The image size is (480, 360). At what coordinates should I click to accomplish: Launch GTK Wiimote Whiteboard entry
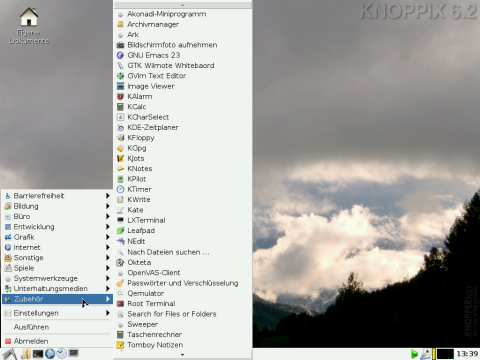(x=183, y=66)
